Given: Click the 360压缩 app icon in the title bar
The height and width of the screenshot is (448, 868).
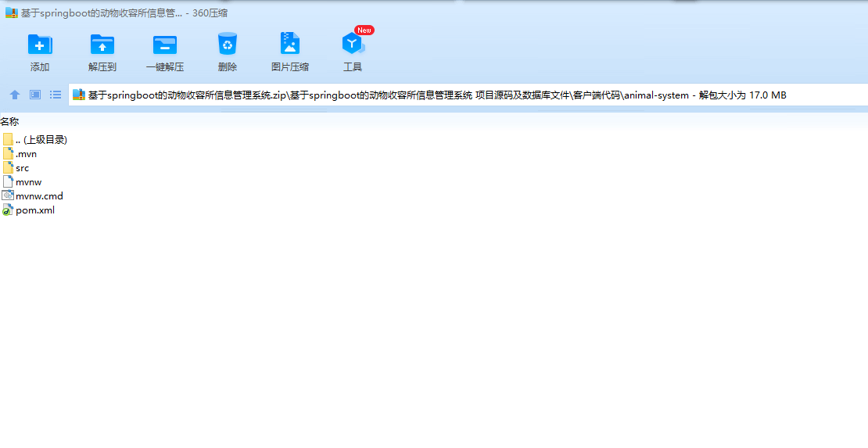Looking at the screenshot, I should tap(12, 13).
